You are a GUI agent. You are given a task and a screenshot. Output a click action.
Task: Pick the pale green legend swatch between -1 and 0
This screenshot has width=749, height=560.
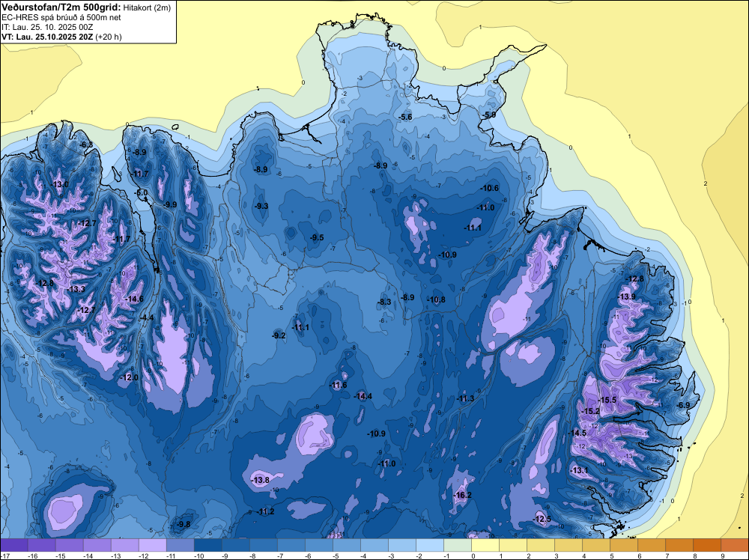pos(458,545)
